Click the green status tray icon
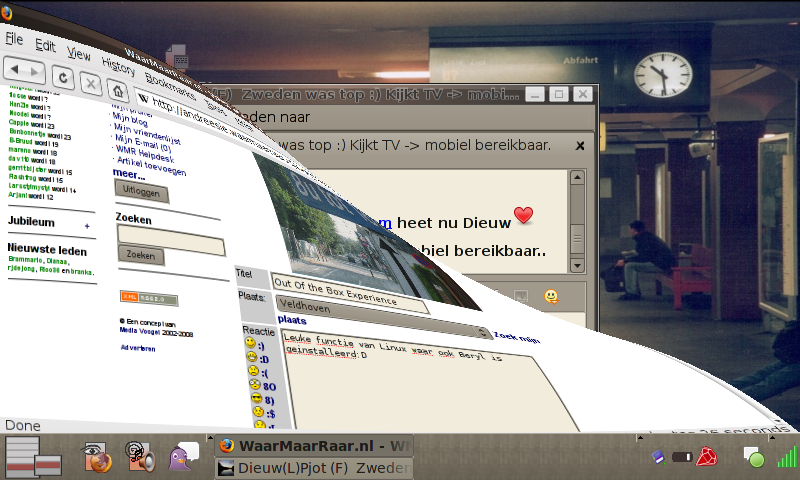The width and height of the screenshot is (800, 480). point(754,458)
